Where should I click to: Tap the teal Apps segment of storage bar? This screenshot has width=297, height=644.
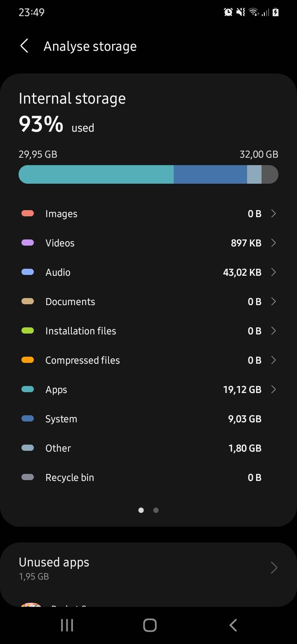[x=96, y=174]
